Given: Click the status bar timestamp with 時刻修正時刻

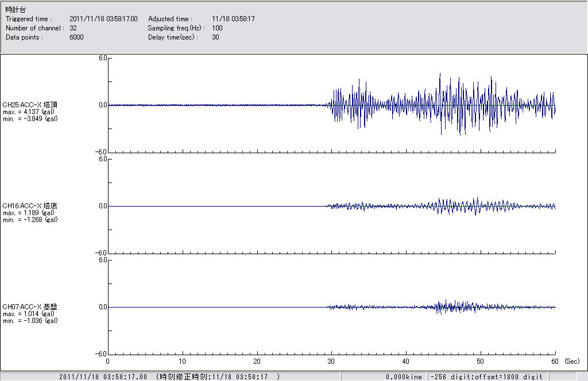Looking at the screenshot, I should pyautogui.click(x=169, y=377).
